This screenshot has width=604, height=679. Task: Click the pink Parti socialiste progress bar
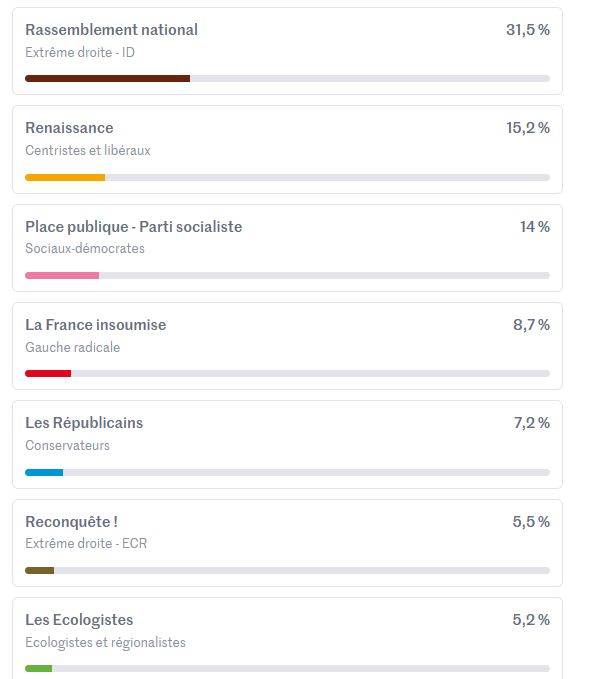pyautogui.click(x=62, y=275)
